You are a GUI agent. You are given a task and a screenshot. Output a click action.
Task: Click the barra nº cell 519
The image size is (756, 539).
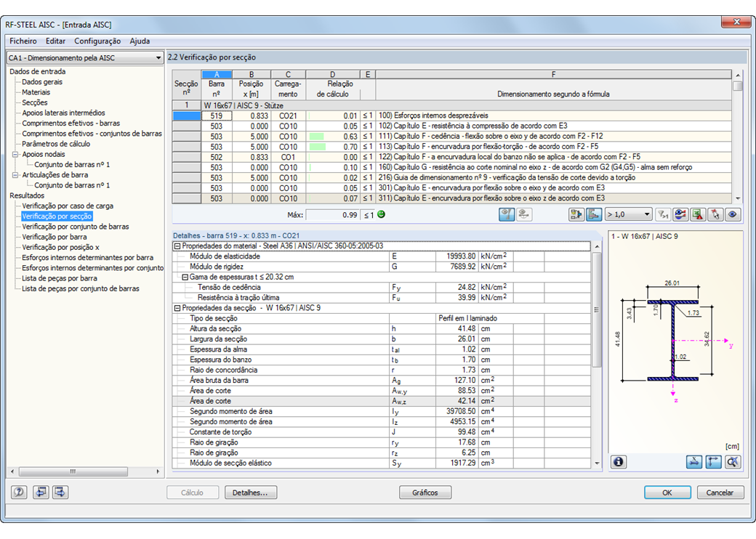click(217, 115)
